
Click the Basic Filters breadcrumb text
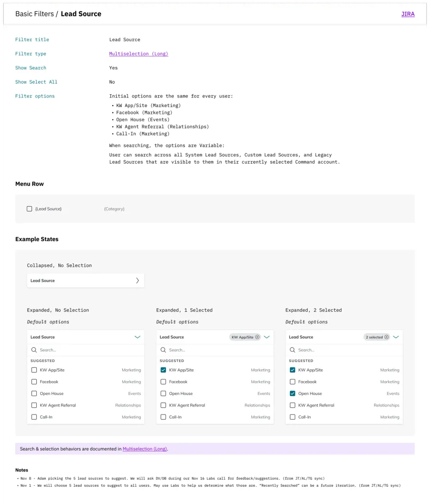click(35, 14)
